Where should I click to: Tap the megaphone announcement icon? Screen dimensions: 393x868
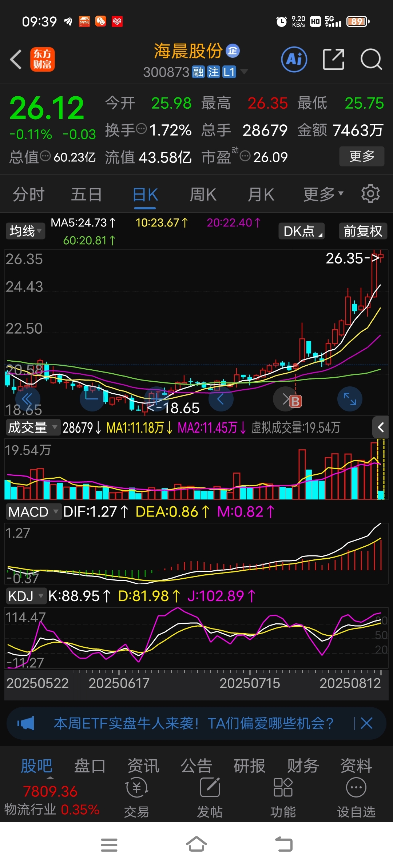(26, 723)
